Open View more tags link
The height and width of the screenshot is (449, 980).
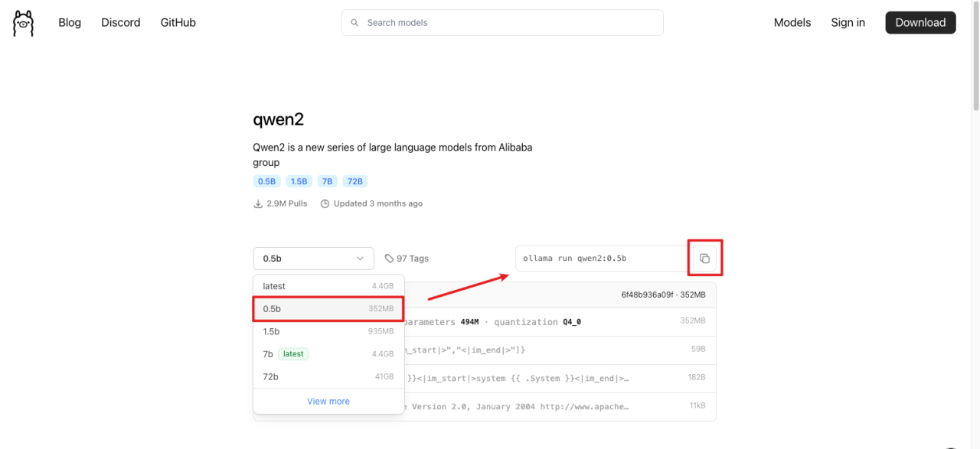tap(328, 401)
